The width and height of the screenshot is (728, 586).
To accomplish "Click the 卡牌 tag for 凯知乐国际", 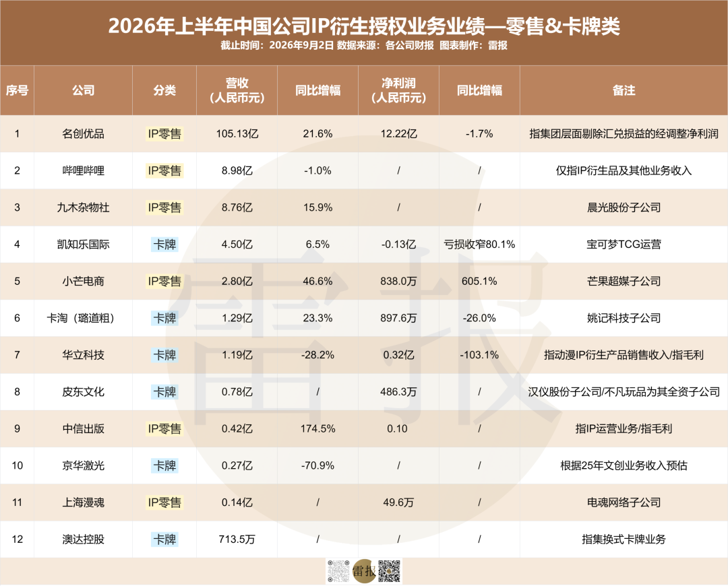I will 164,244.
